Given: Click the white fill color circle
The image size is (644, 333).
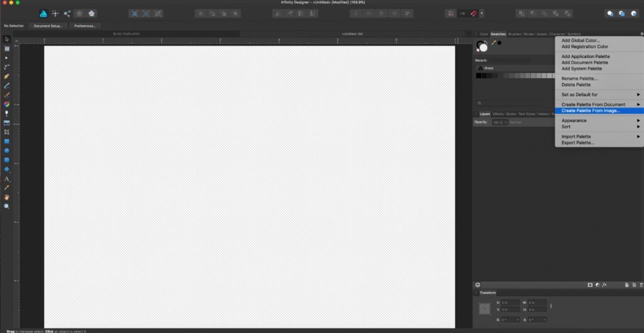Looking at the screenshot, I should pyautogui.click(x=484, y=47).
